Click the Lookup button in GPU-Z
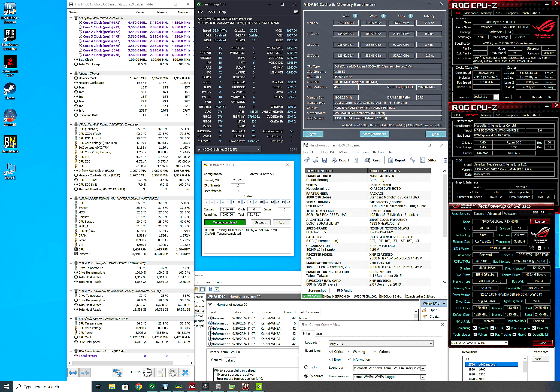560x392 pixels. pos(540,222)
